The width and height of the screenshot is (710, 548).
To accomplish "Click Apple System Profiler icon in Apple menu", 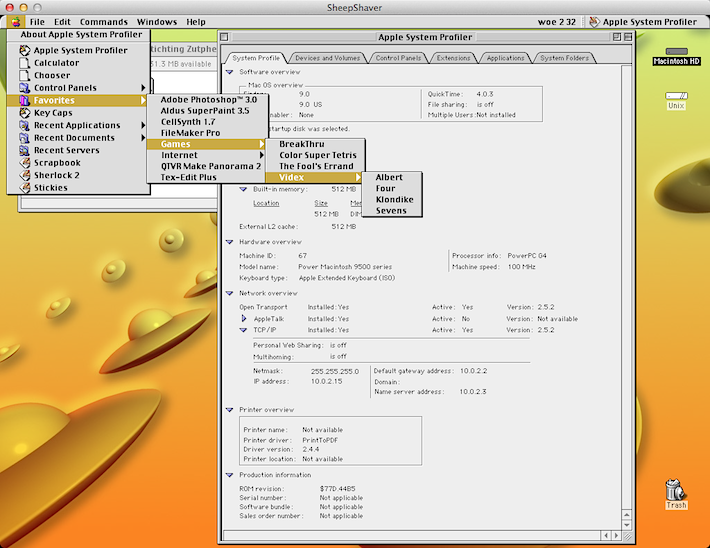I will pos(24,50).
